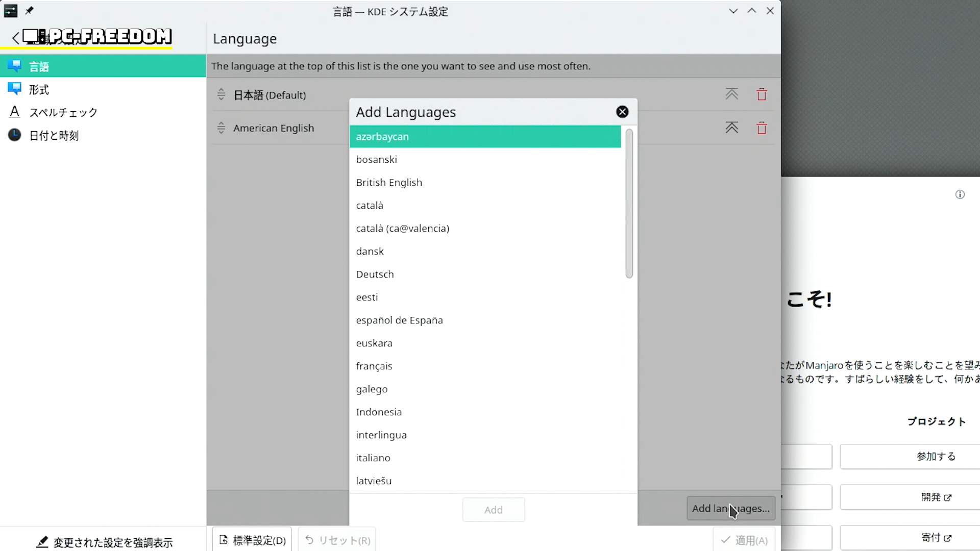Toggle 変更された設定を強調表示 (Highlight Changed Settings)

tap(105, 542)
